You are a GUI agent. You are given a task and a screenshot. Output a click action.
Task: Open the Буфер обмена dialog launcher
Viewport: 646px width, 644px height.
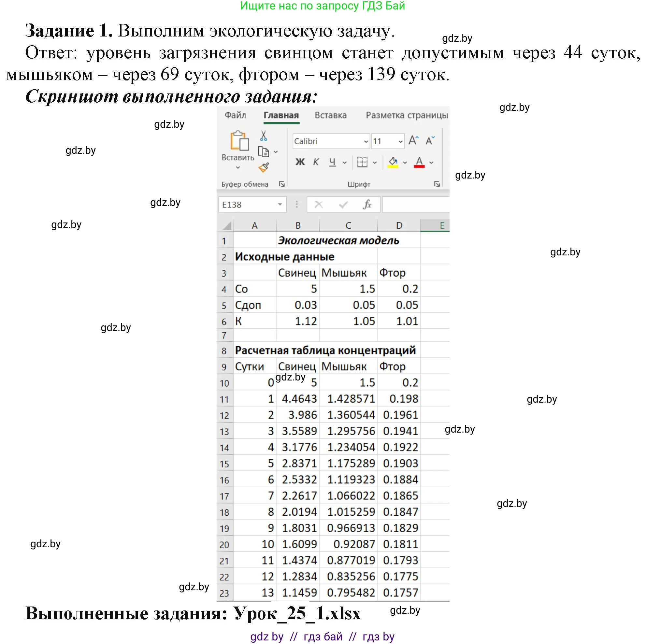coord(282,184)
